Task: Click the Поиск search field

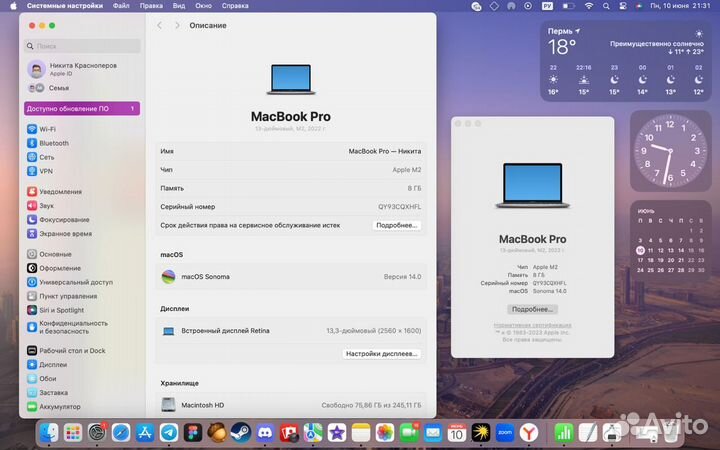Action: 83,46
